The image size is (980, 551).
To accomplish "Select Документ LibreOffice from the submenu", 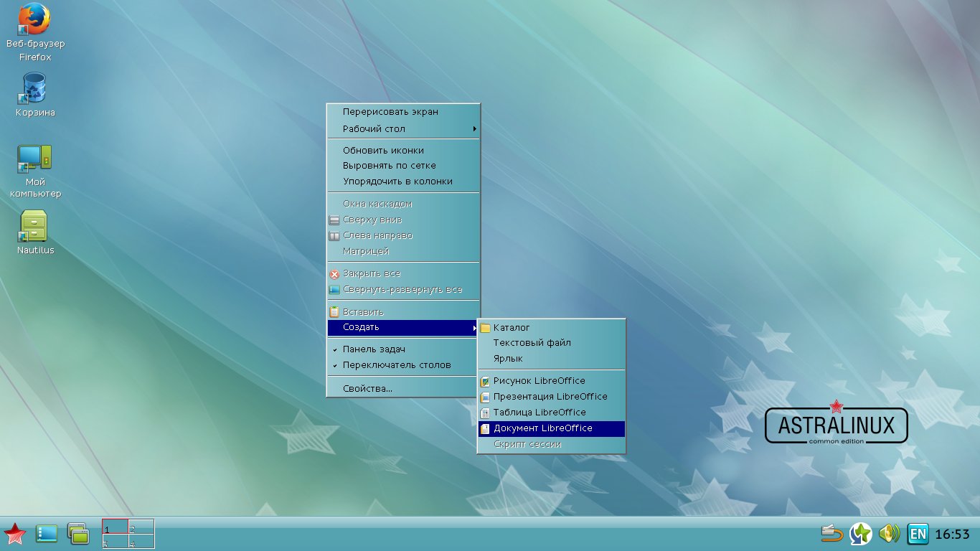I will pos(542,428).
